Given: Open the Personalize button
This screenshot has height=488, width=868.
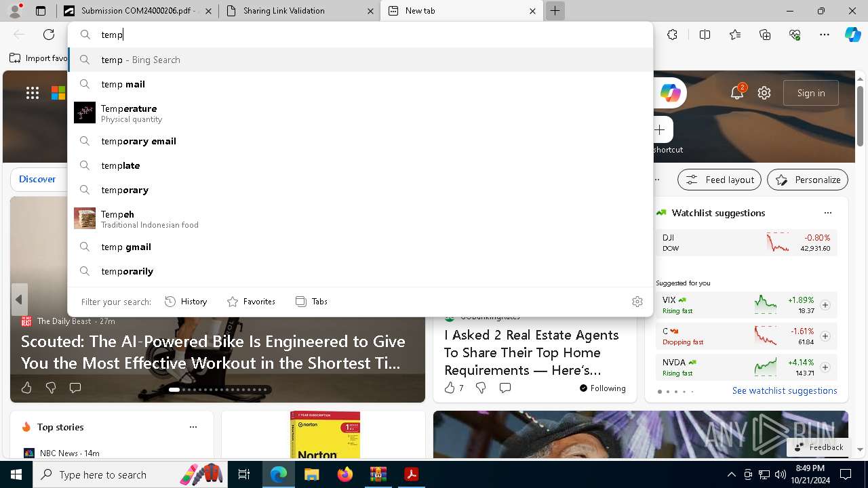Looking at the screenshot, I should coord(808,180).
